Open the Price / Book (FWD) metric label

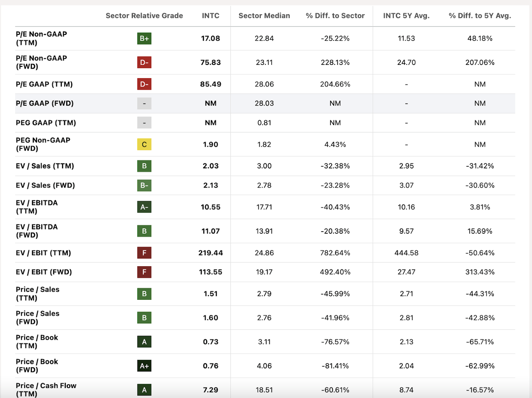[37, 366]
